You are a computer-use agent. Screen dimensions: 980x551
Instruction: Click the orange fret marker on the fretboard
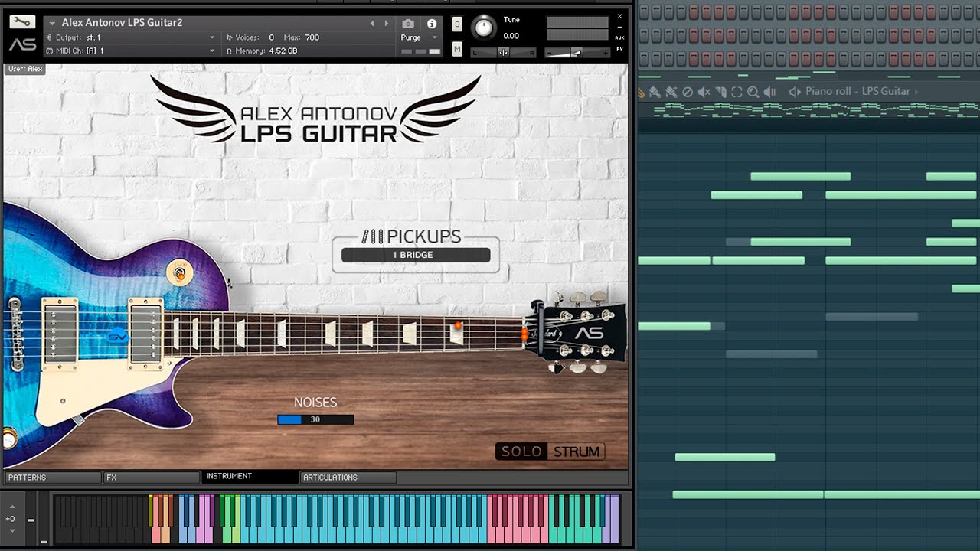coord(458,325)
